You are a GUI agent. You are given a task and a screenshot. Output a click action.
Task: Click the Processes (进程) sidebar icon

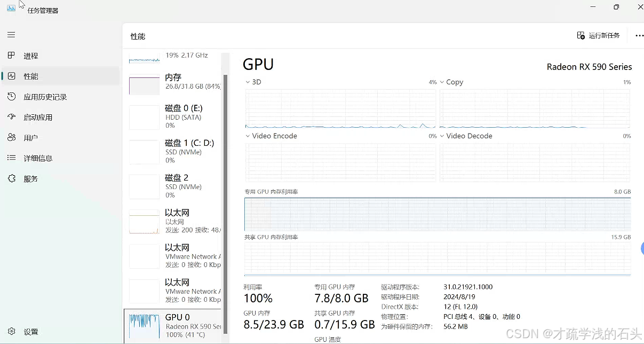[11, 56]
